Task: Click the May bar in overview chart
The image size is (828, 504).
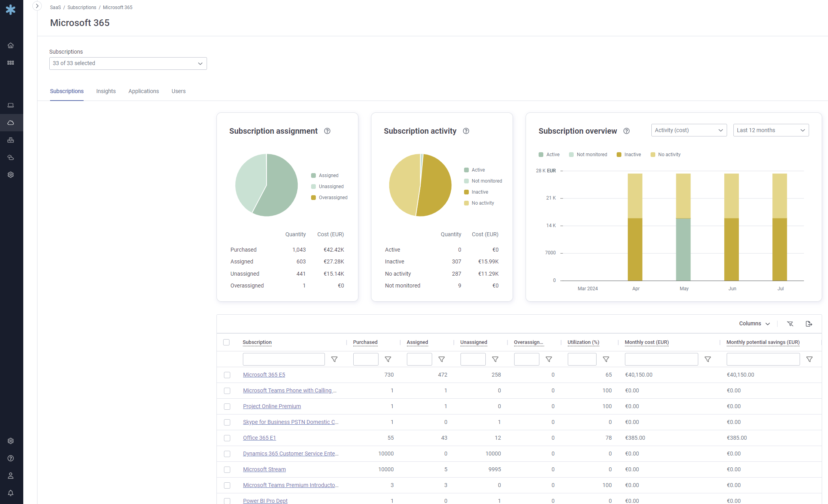Action: point(683,227)
